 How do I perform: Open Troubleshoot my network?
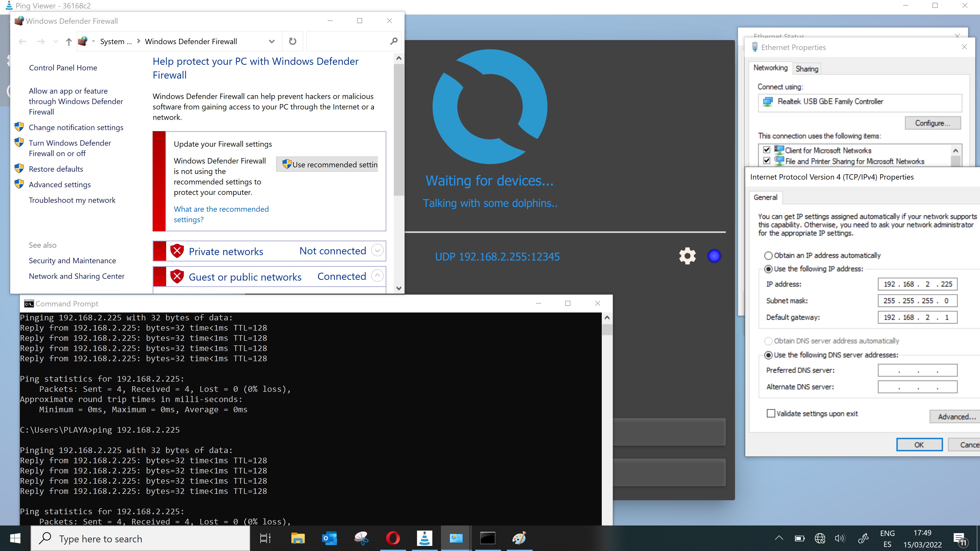click(x=72, y=200)
